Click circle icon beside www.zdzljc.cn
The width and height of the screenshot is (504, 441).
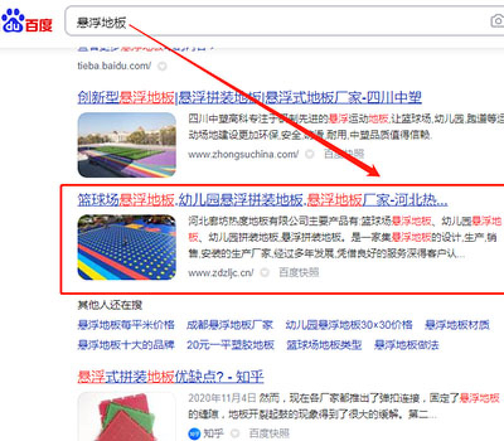click(265, 273)
